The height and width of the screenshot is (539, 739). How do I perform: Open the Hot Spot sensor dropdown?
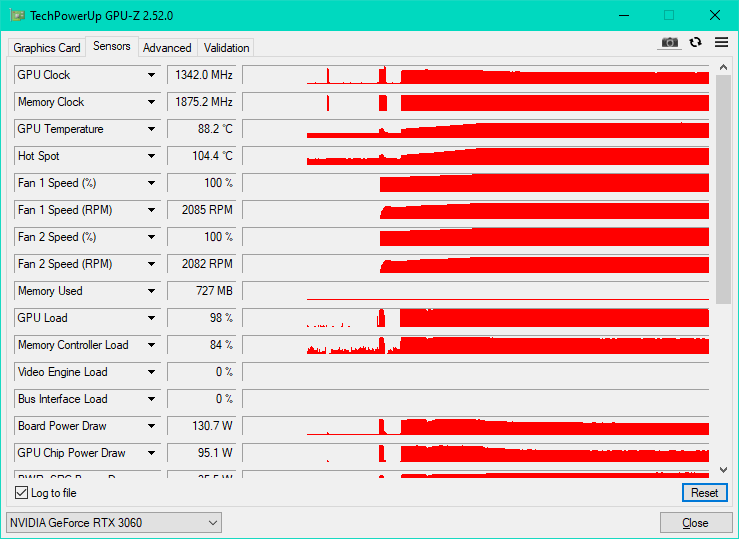pos(151,156)
